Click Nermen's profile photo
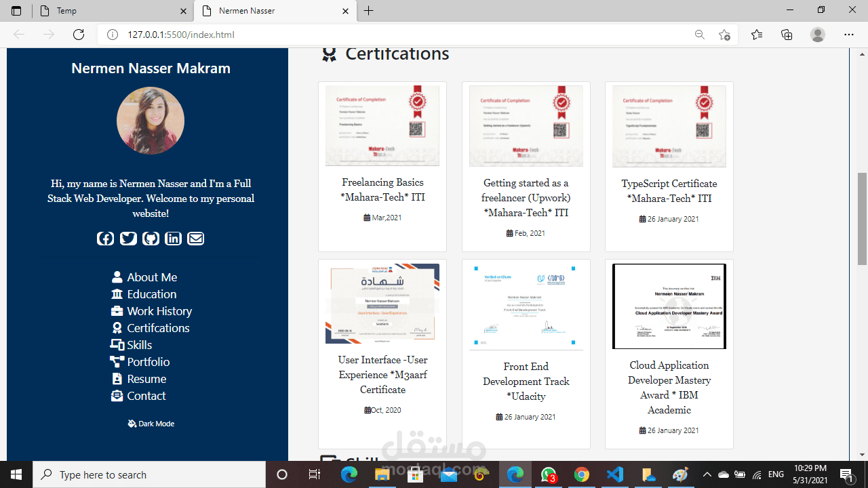The height and width of the screenshot is (488, 868). 151,121
